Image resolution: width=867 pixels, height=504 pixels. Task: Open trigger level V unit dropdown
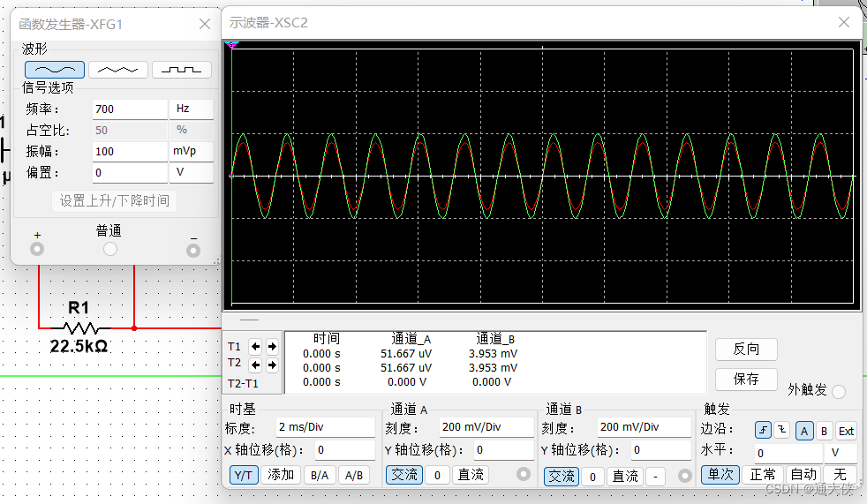841,453
